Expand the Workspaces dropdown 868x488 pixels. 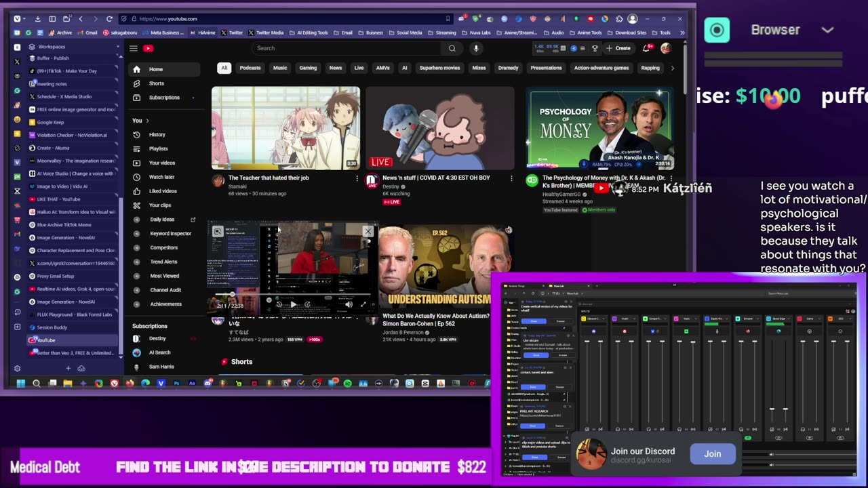click(117, 47)
